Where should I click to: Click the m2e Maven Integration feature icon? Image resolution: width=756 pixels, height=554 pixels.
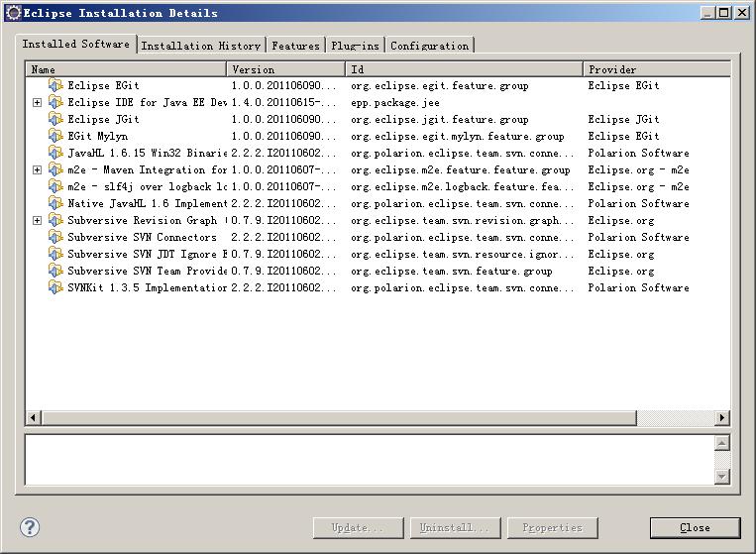55,169
